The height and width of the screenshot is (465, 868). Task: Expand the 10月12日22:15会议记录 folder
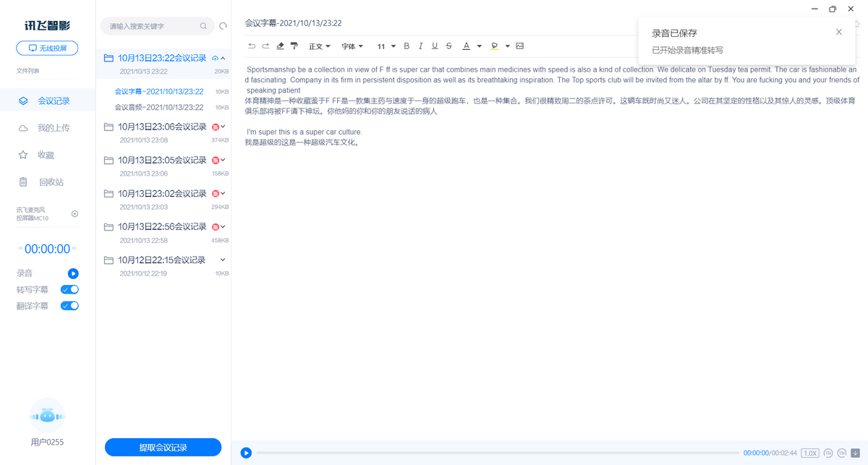point(223,260)
